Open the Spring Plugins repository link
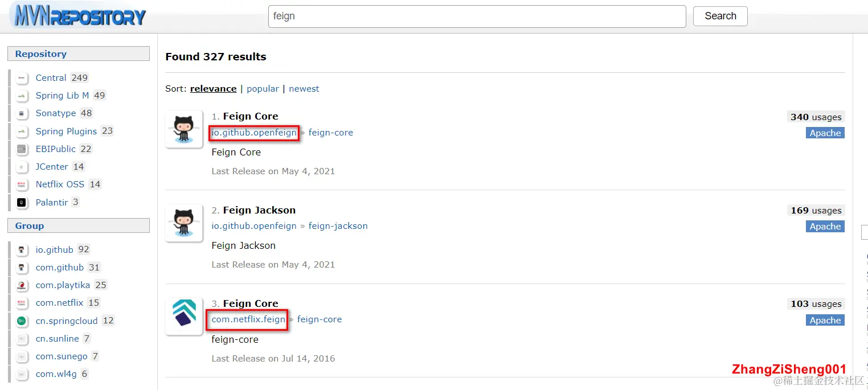The image size is (868, 390). [66, 132]
